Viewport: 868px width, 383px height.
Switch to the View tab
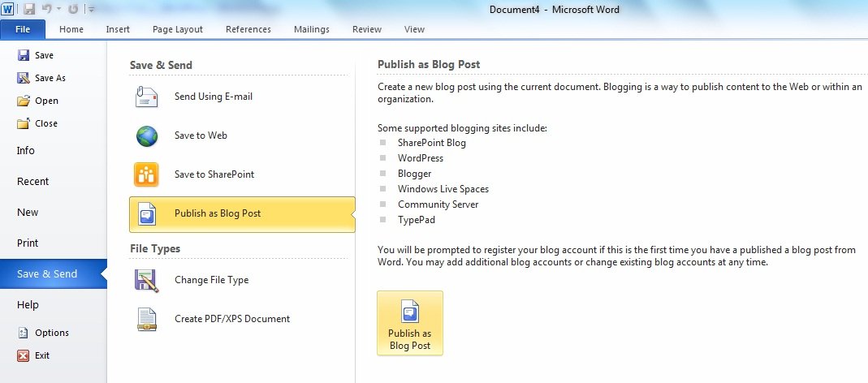tap(415, 29)
